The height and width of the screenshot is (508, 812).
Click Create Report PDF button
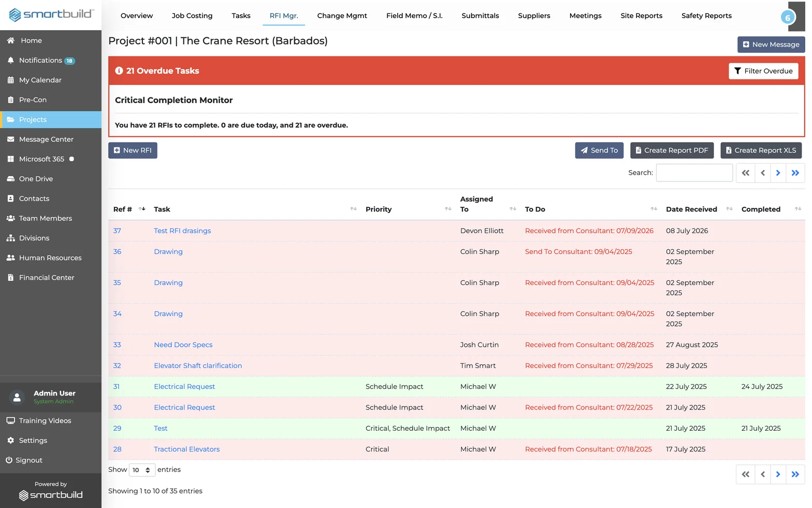pos(672,150)
